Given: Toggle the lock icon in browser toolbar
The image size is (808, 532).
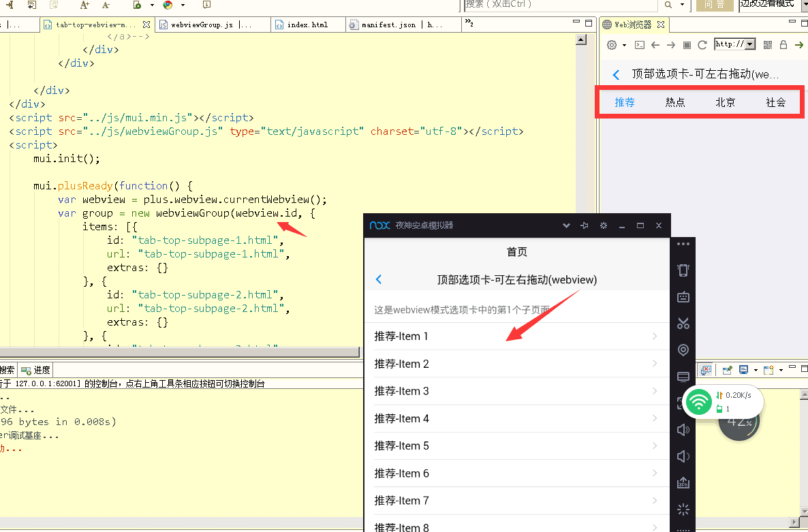Looking at the screenshot, I should click(x=783, y=45).
